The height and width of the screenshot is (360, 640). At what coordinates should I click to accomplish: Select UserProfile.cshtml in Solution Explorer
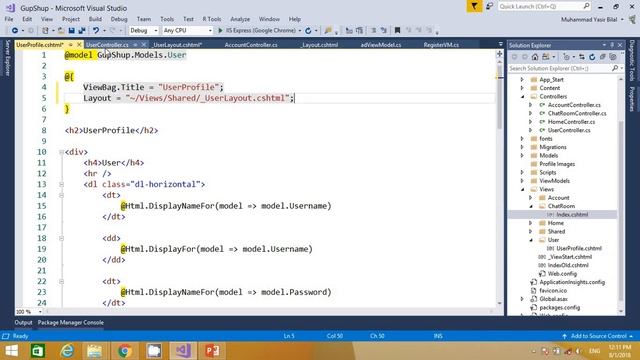coord(578,249)
